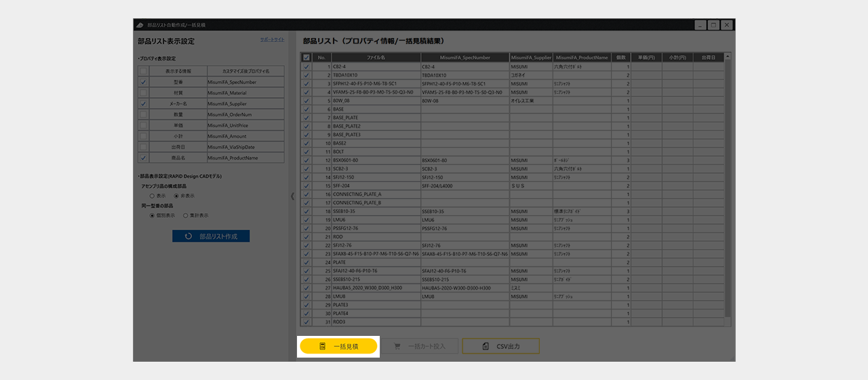The height and width of the screenshot is (380, 868).
Task: Click the 一括見積 bulk quote button
Action: tap(338, 346)
